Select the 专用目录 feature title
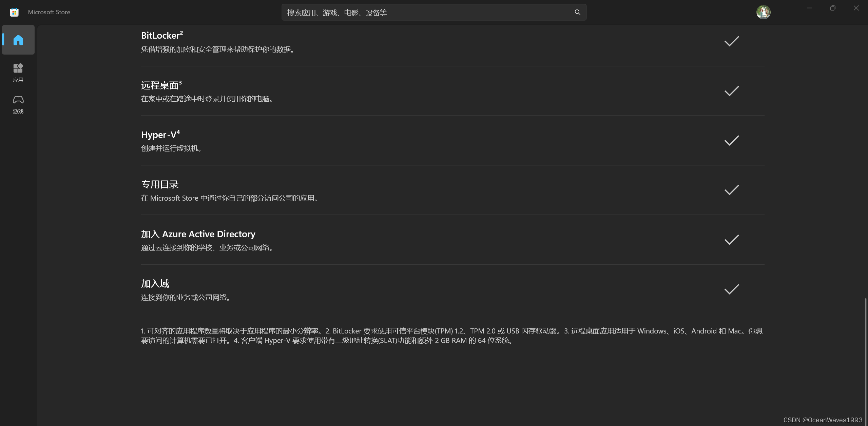The height and width of the screenshot is (426, 868). (x=160, y=184)
